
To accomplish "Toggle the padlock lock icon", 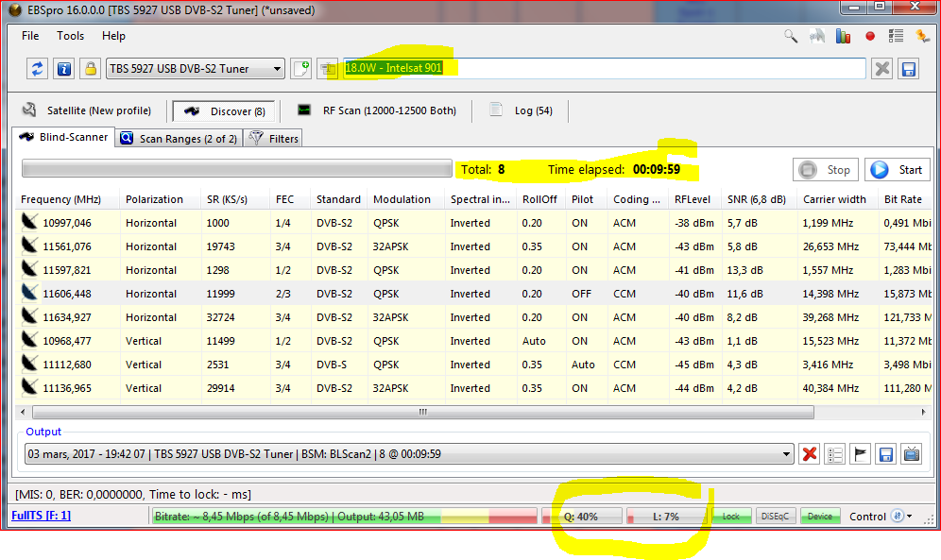I will pos(90,69).
